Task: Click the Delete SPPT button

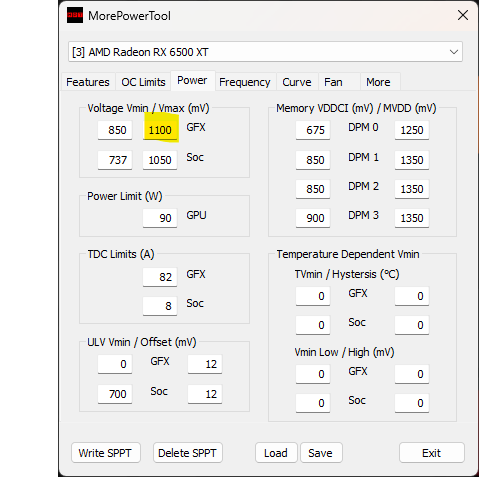Action: (188, 453)
